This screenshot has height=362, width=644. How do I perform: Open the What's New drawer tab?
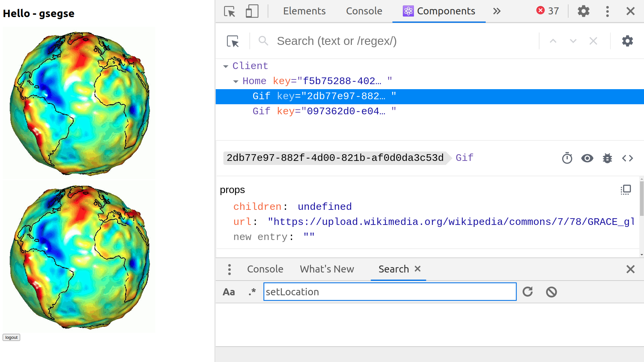pos(327,269)
